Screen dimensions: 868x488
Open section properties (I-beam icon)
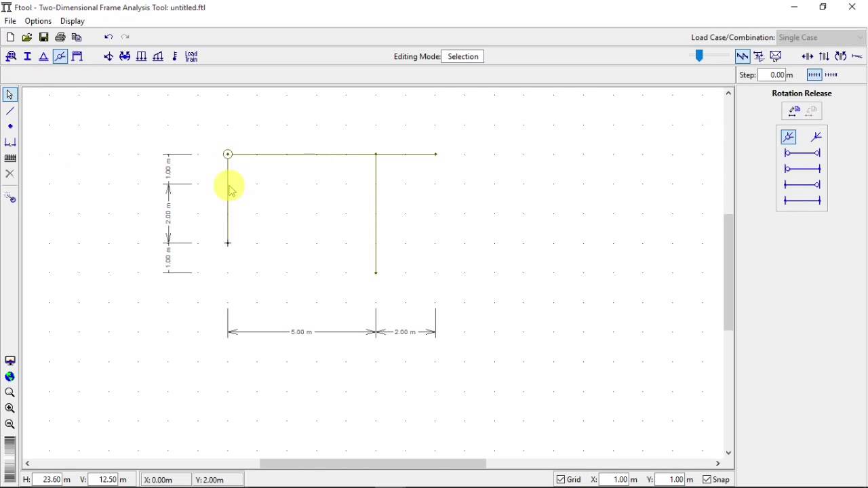pyautogui.click(x=27, y=56)
